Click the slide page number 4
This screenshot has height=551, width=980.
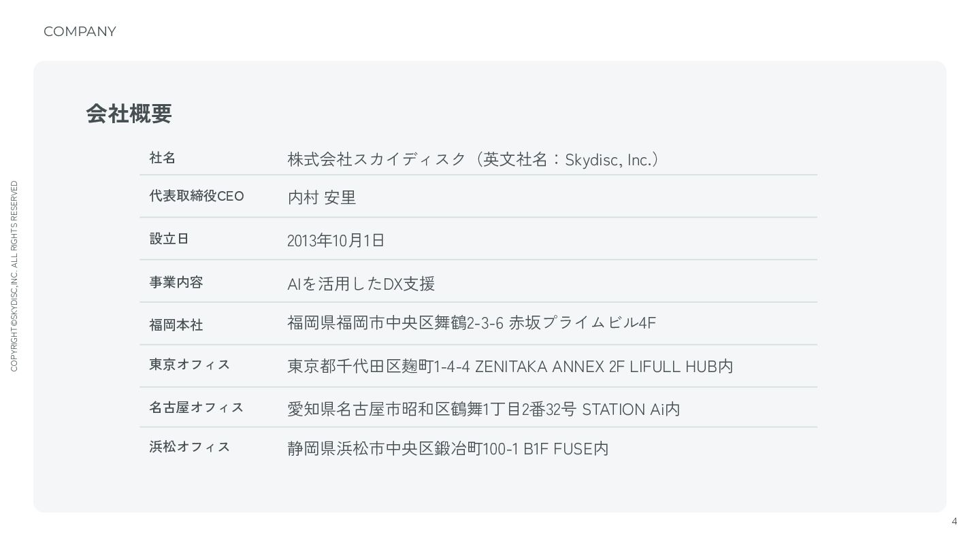(954, 522)
